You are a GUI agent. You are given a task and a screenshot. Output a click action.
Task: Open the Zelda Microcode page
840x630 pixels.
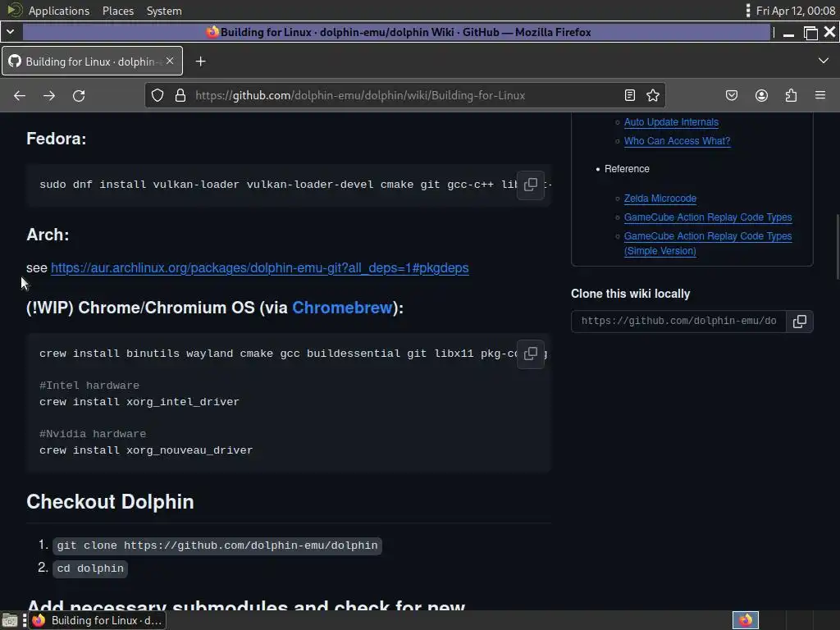[x=660, y=199]
